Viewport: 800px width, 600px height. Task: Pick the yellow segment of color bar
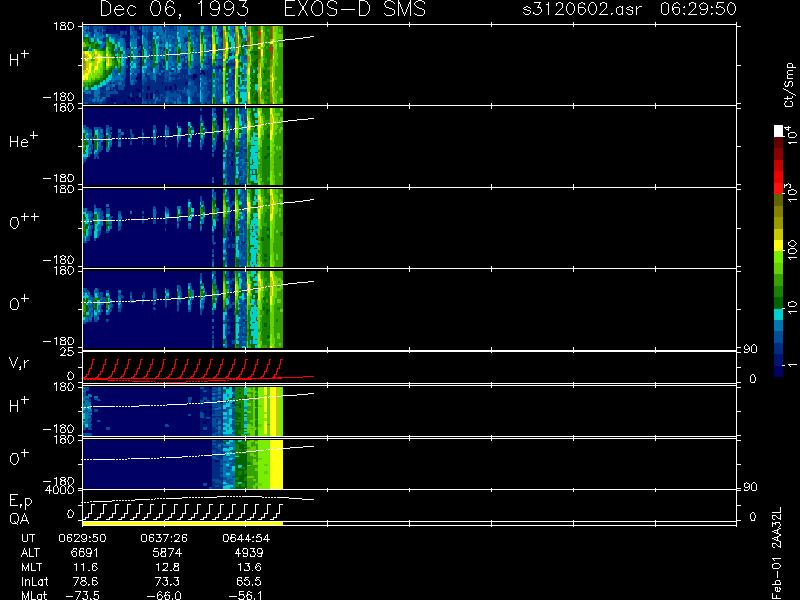click(779, 246)
